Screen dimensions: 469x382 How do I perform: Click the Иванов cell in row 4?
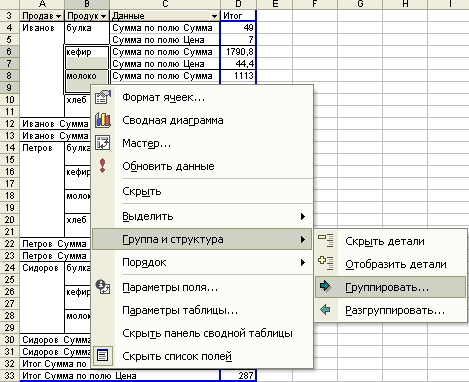(x=42, y=28)
